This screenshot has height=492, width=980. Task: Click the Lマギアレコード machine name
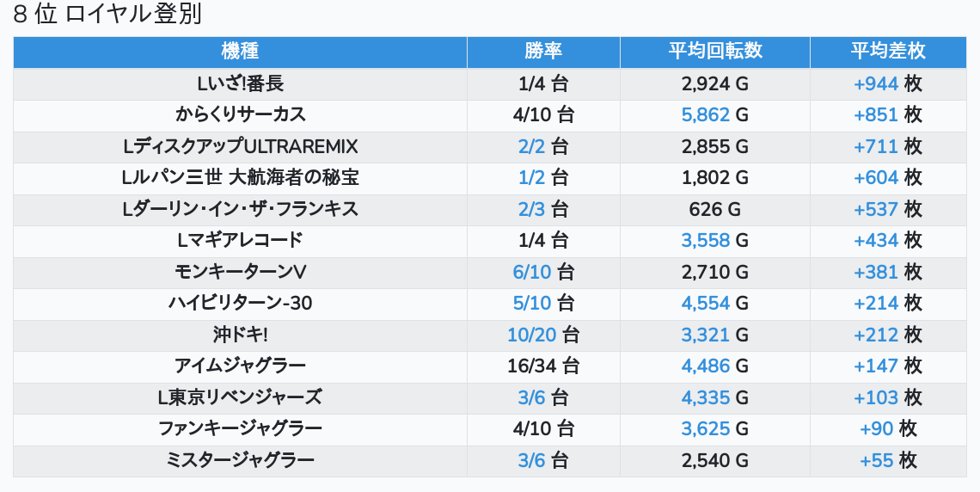240,240
